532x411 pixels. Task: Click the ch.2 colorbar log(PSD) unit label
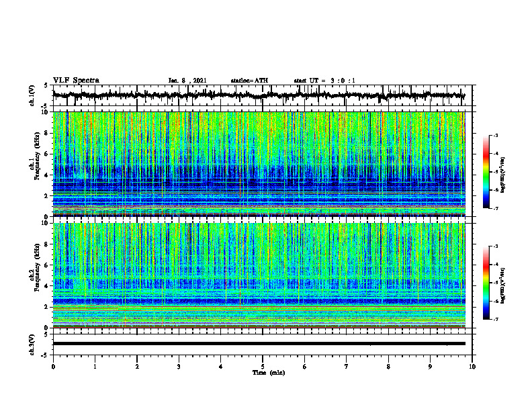pyautogui.click(x=503, y=285)
